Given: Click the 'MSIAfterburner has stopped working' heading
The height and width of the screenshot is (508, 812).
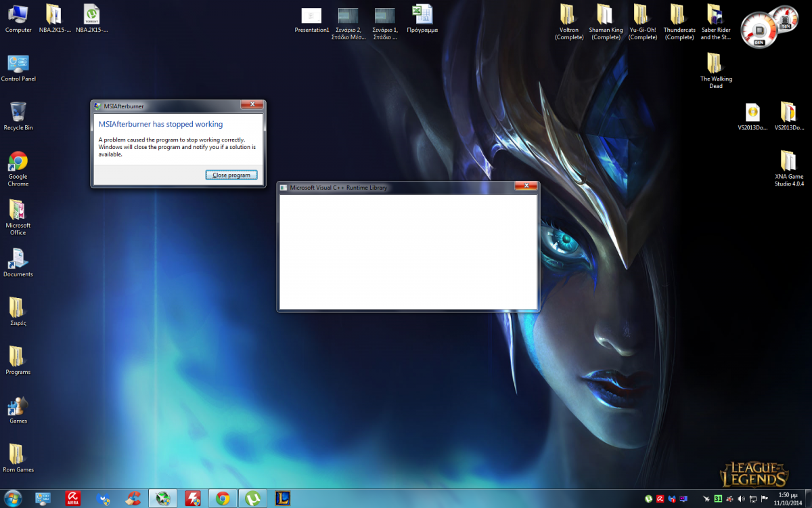Looking at the screenshot, I should coord(160,125).
